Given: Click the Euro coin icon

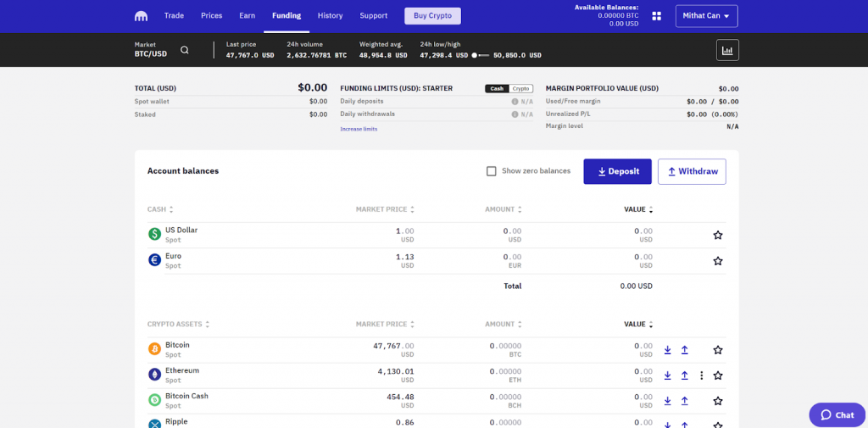Looking at the screenshot, I should (x=154, y=260).
